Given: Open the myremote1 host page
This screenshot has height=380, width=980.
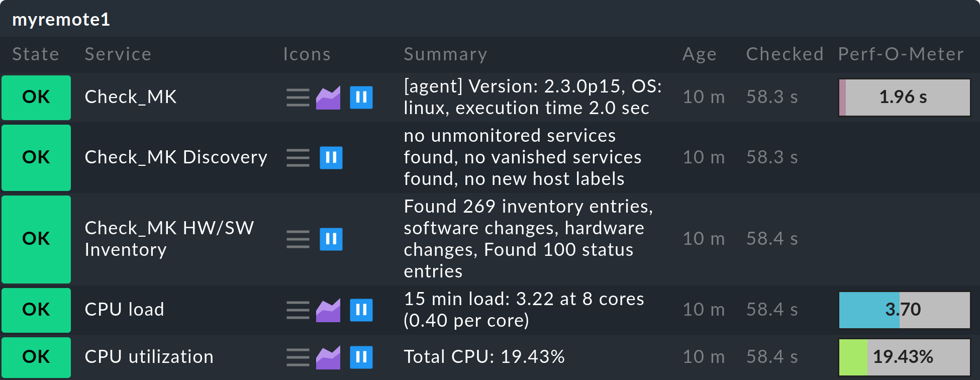Looking at the screenshot, I should click(x=60, y=20).
